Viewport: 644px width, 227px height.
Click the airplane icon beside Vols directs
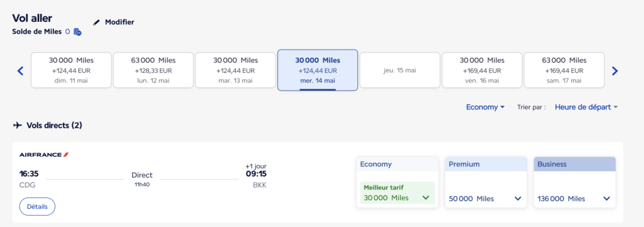(x=17, y=125)
